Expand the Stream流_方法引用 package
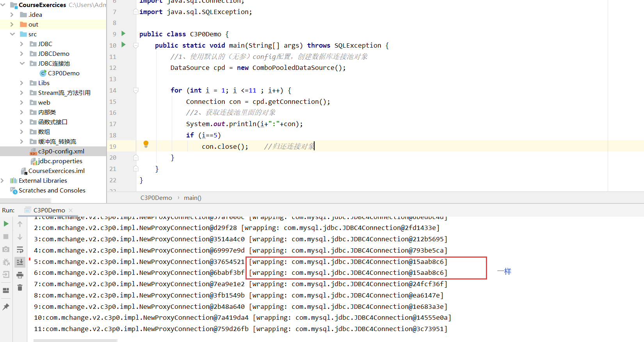644x342 pixels. (x=21, y=93)
